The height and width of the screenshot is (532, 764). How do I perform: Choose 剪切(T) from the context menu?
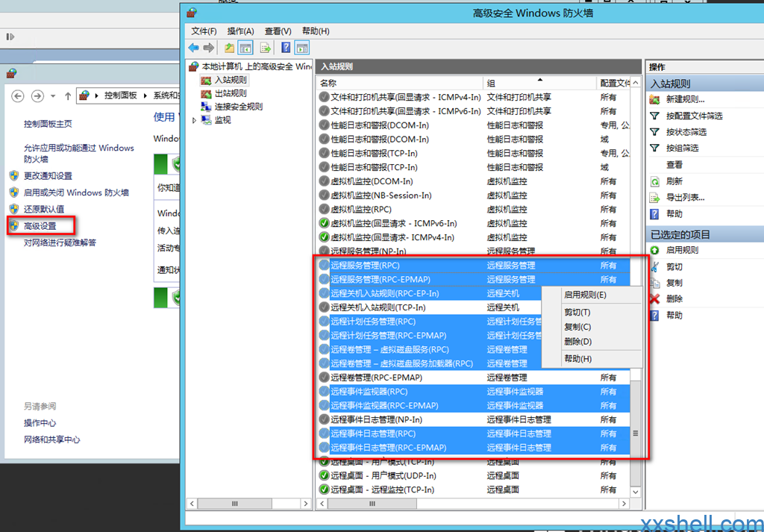pos(592,313)
